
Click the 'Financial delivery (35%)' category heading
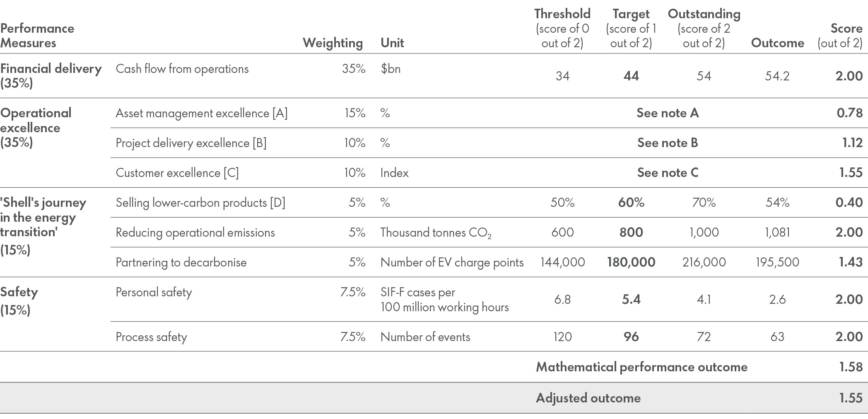(51, 76)
